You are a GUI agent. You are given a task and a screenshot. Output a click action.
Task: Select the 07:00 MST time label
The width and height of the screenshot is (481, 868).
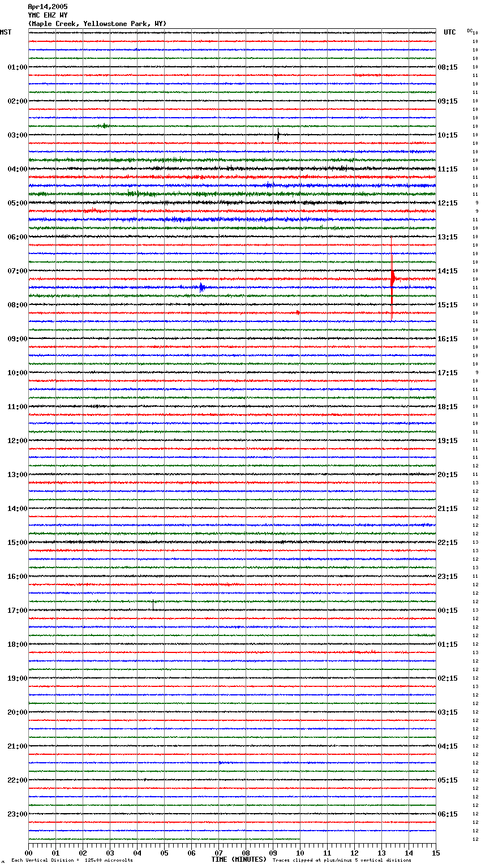18,271
